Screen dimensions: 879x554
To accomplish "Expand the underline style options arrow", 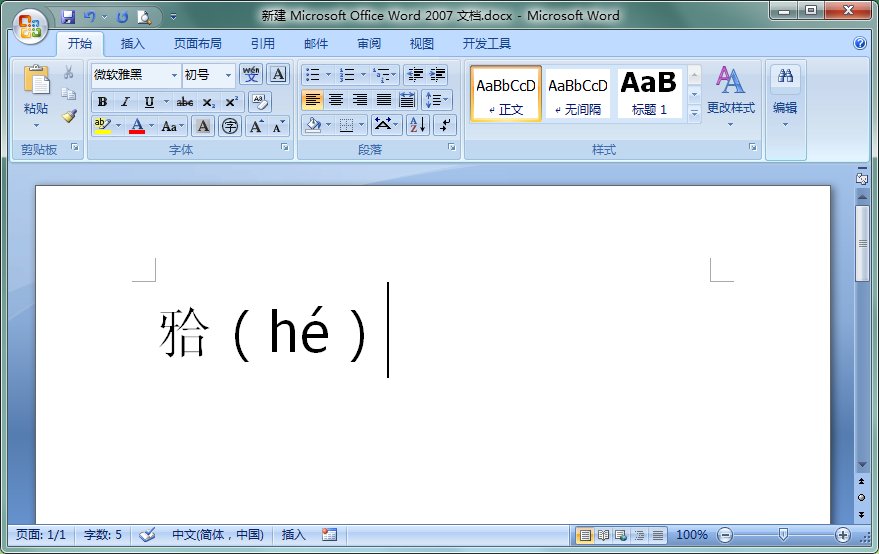I will click(x=166, y=102).
